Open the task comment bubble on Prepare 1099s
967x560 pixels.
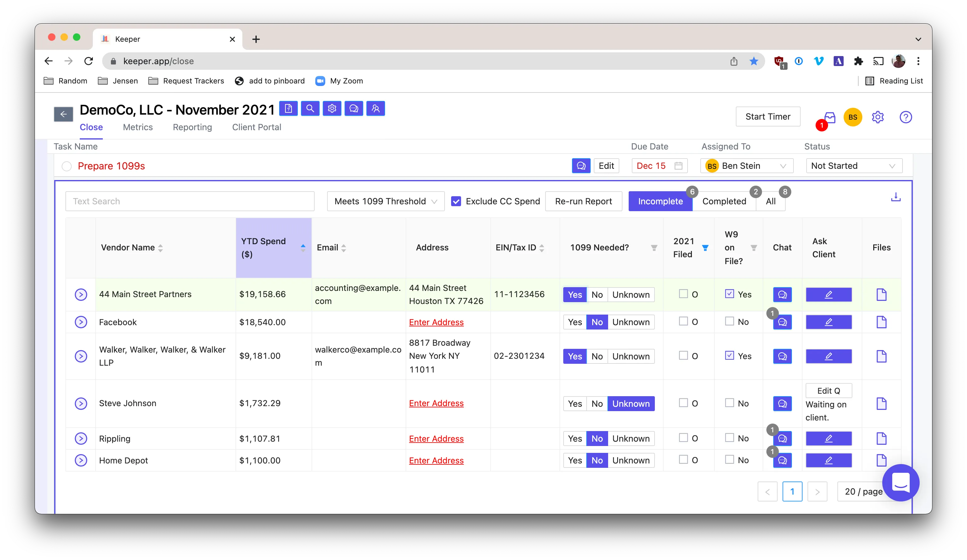click(x=581, y=166)
